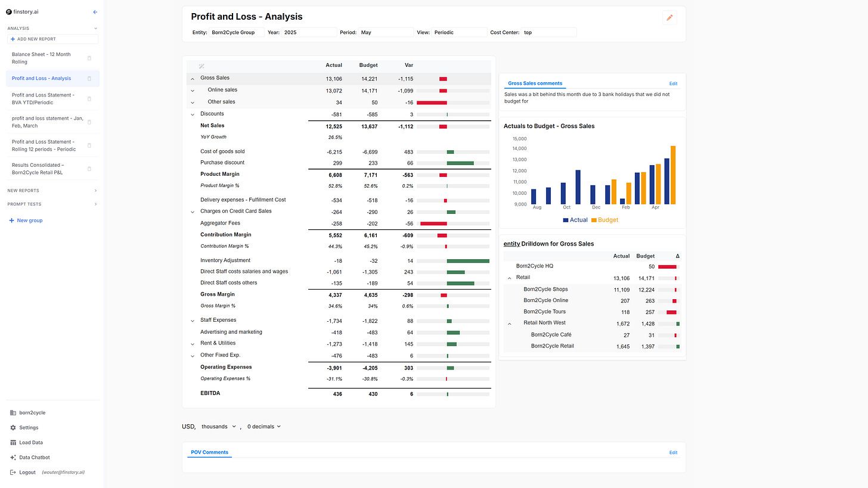
Task: Launch the Data Chatbot sparkle icon
Action: pos(13,458)
